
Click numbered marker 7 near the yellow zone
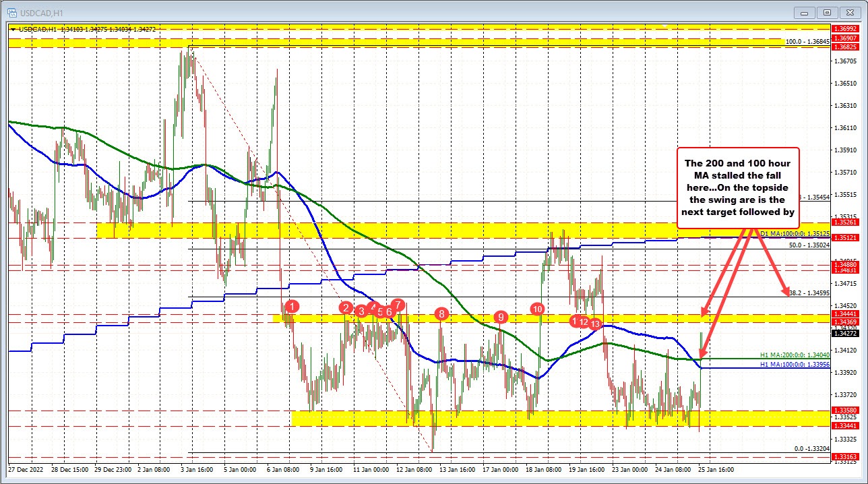397,305
